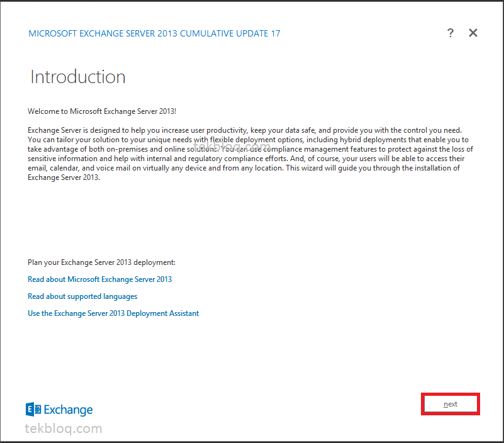Click the question mark help icon
This screenshot has height=443, width=504.
point(451,33)
